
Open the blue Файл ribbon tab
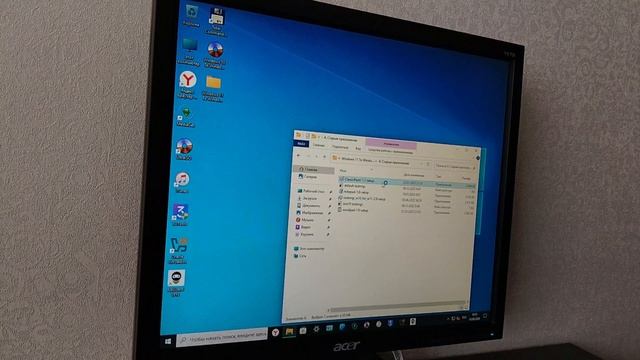pyautogui.click(x=301, y=144)
